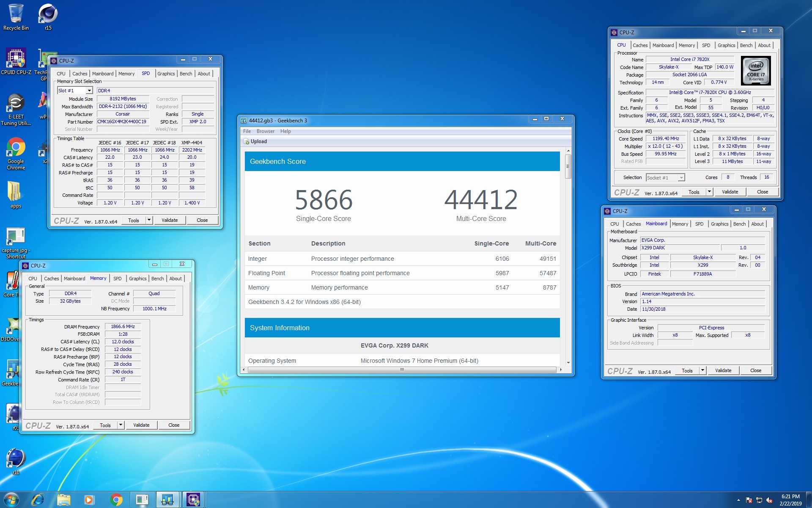812x508 pixels.
Task: Click Close button in the Mainboard CPU-Z window
Action: pos(756,370)
